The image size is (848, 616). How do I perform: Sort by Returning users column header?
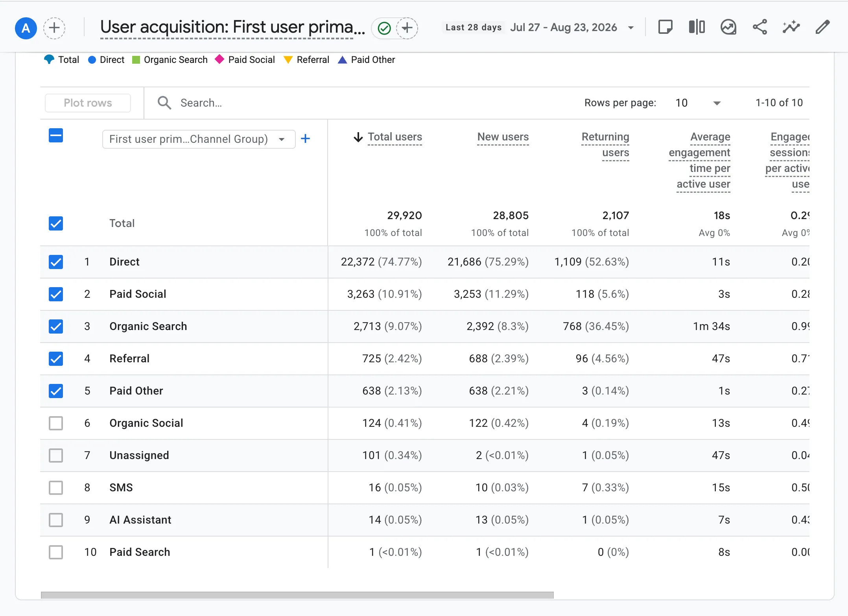coord(605,145)
